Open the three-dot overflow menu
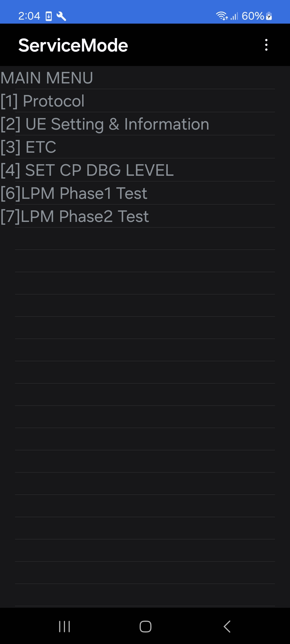Screen dimensions: 290x644 (x=266, y=45)
